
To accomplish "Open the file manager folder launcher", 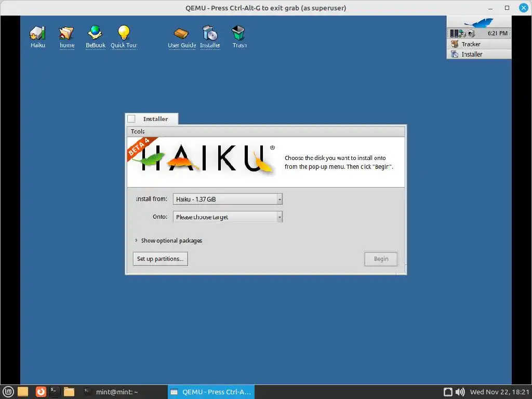I will (x=69, y=392).
